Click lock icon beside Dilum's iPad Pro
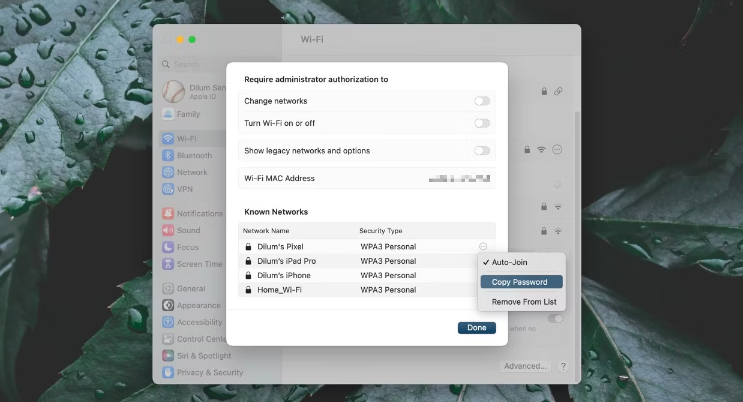743x402 pixels. tap(248, 261)
